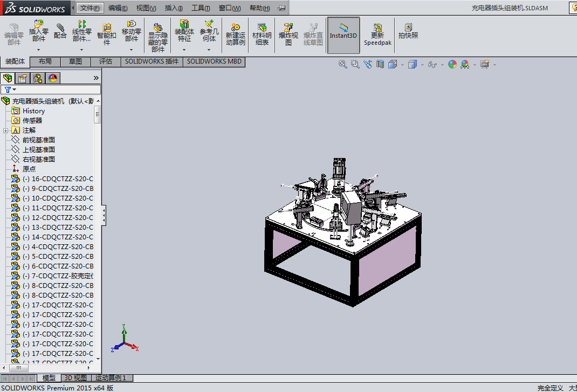
Task: Click the Update Speedpak button
Action: (377, 35)
